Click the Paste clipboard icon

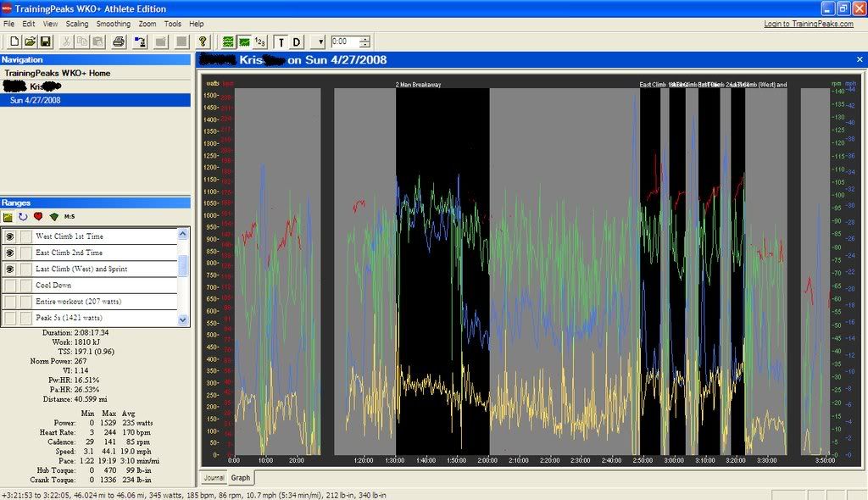tap(98, 42)
